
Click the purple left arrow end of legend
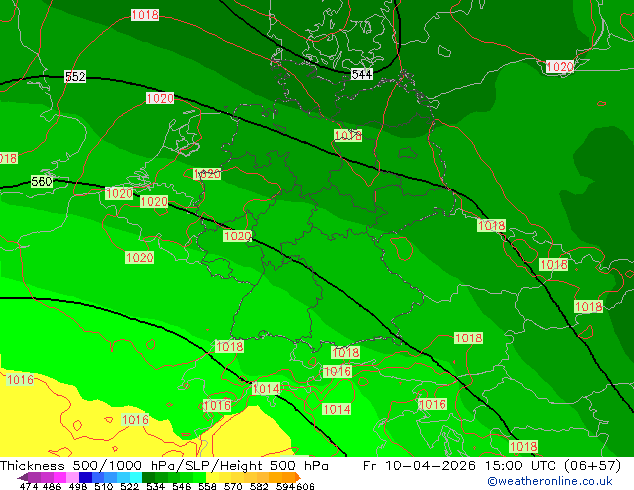pyautogui.click(x=23, y=477)
